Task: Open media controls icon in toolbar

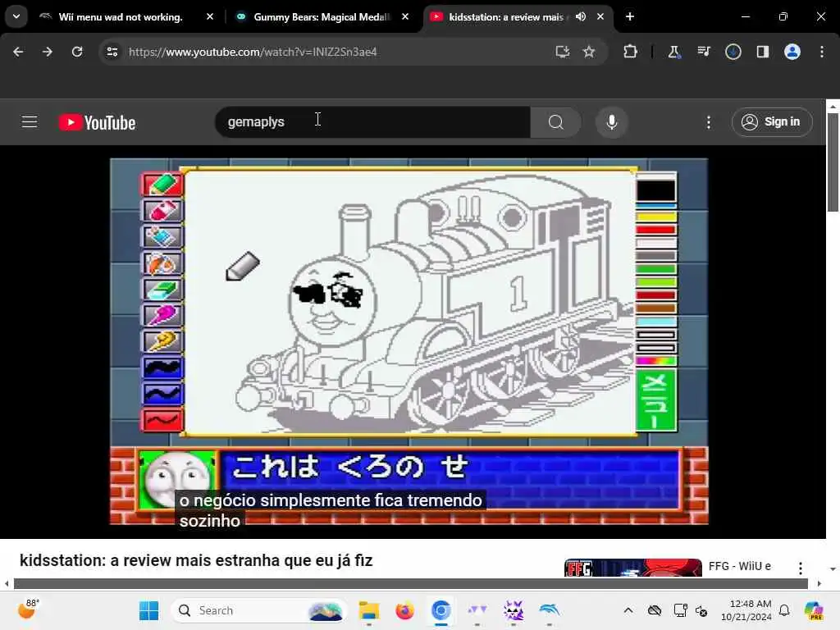Action: (x=703, y=52)
